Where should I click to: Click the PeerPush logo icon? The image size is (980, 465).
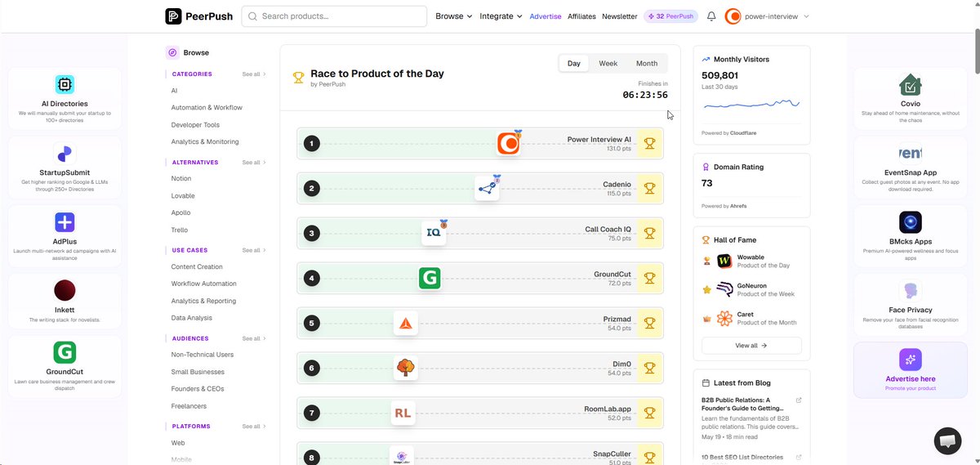point(173,16)
